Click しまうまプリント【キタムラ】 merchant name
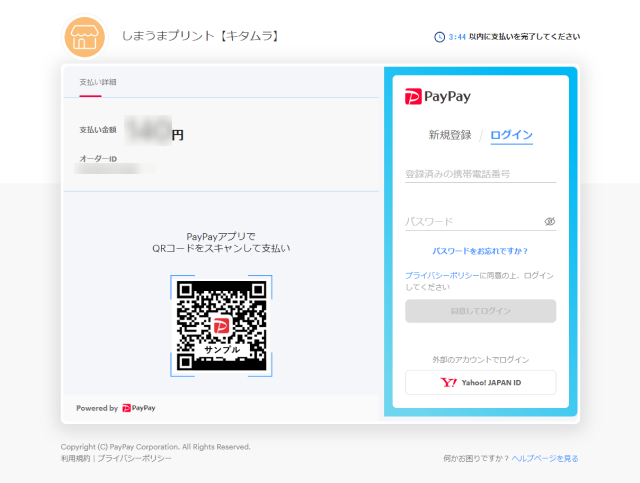 pos(201,36)
